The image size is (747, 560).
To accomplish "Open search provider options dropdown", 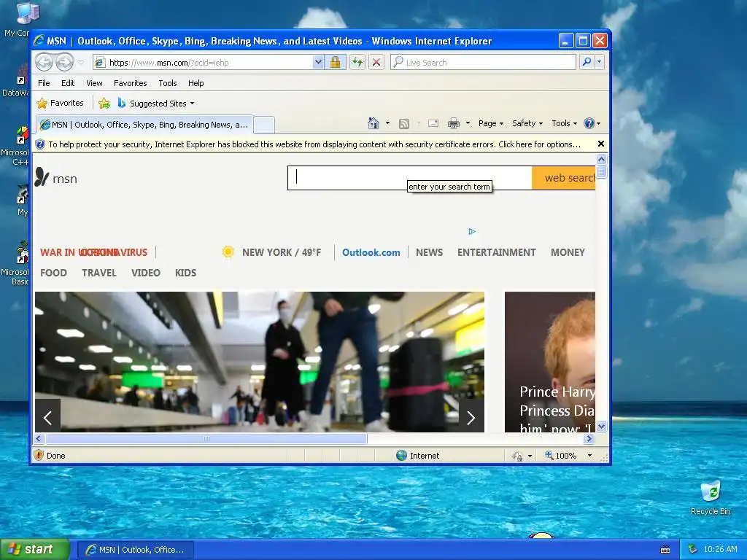I will point(600,62).
